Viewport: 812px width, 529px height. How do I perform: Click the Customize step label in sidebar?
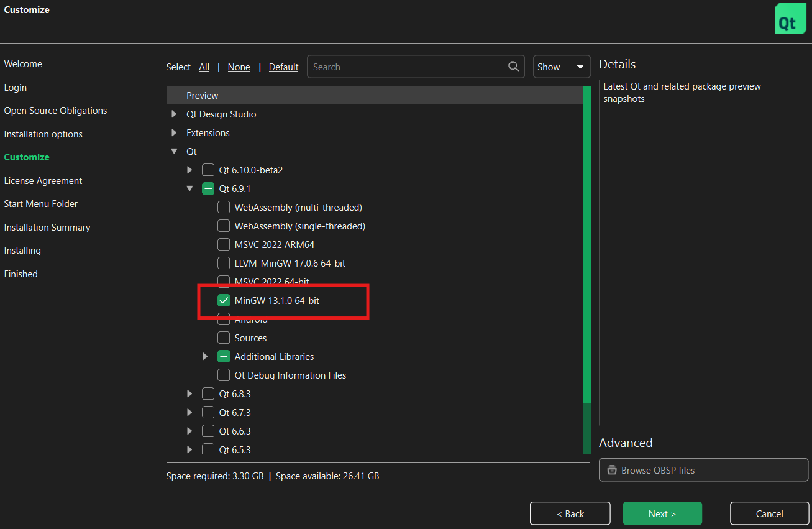click(27, 157)
